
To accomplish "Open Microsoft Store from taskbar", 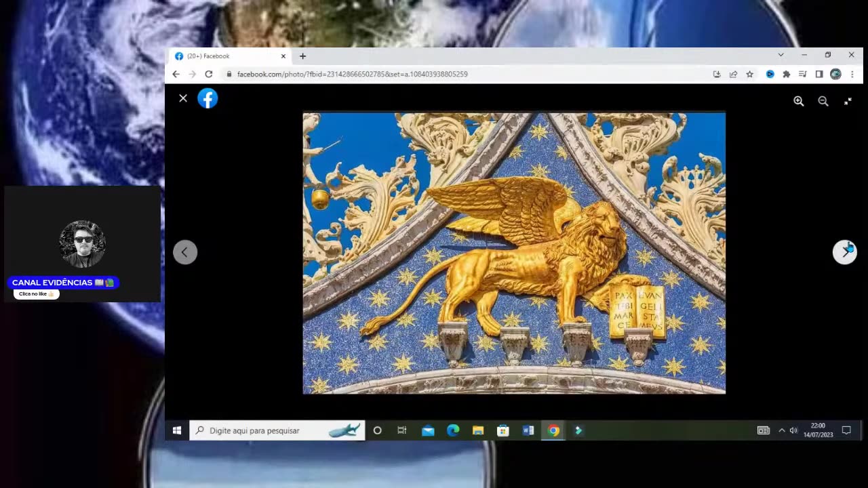I will pyautogui.click(x=503, y=430).
